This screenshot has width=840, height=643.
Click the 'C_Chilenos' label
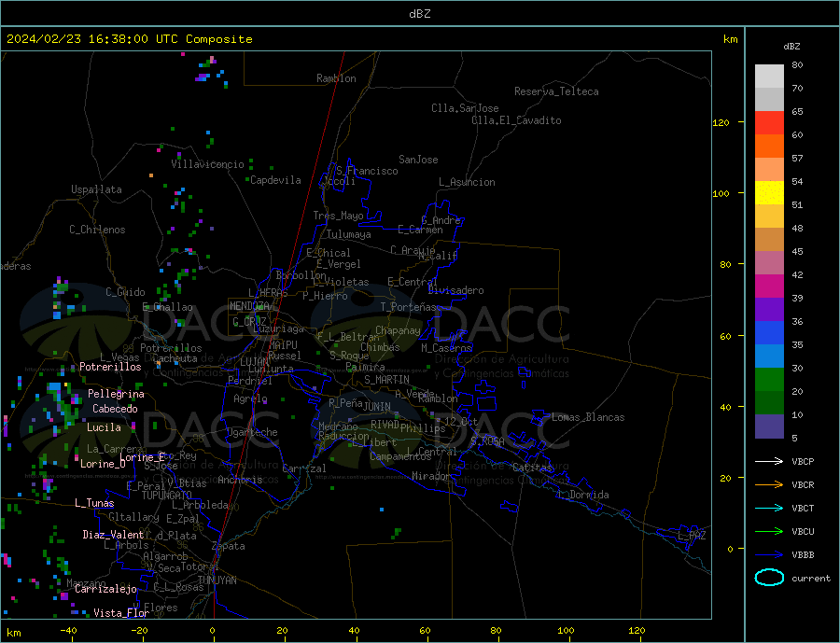(97, 230)
